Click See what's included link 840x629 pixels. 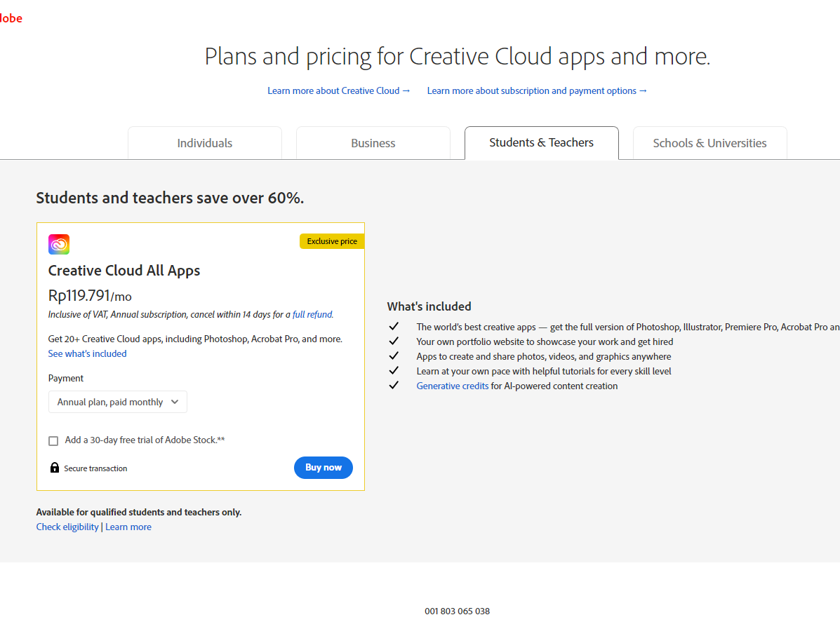(87, 353)
